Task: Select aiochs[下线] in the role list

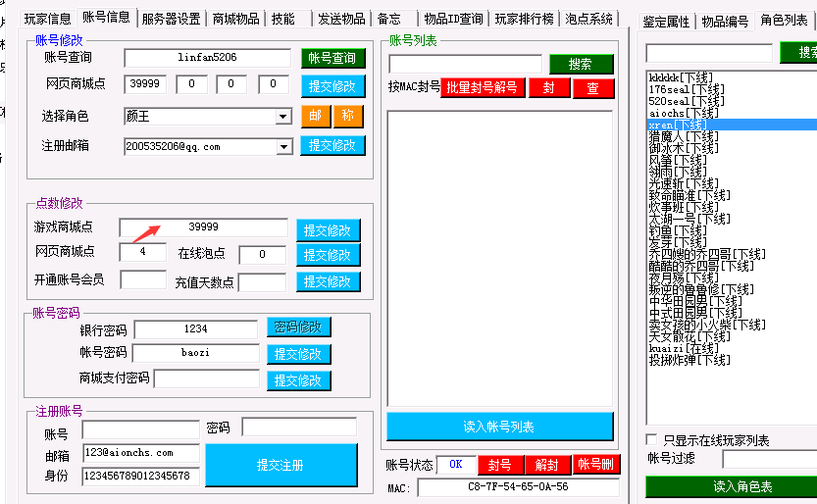Action: coord(683,113)
